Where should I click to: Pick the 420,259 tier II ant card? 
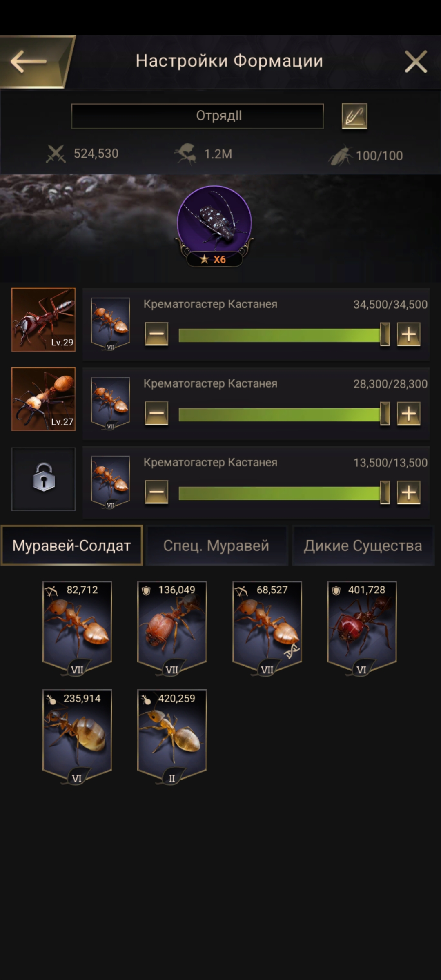[x=172, y=736]
